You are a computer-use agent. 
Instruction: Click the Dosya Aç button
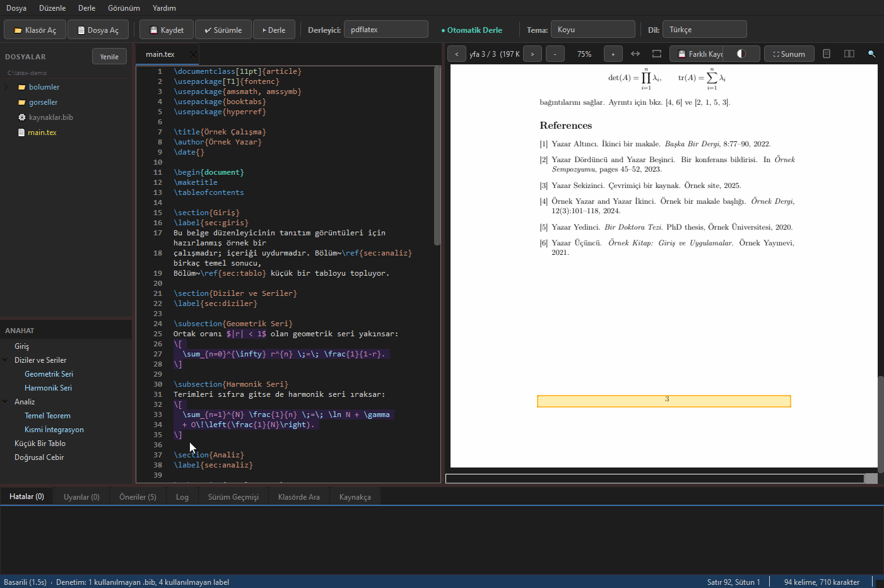pyautogui.click(x=98, y=30)
